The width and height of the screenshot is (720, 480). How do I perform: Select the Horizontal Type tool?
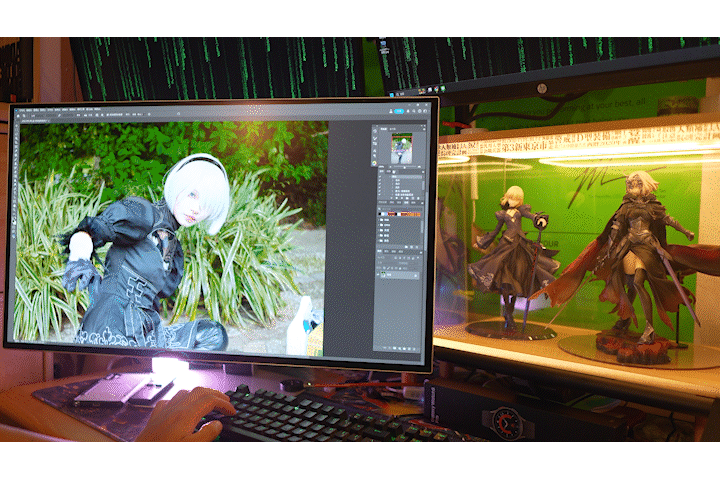(16, 192)
